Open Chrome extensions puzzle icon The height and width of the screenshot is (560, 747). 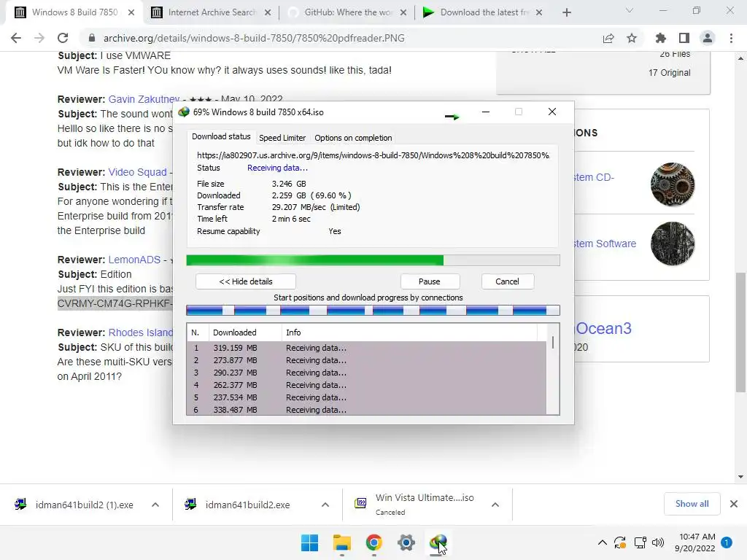tap(661, 38)
